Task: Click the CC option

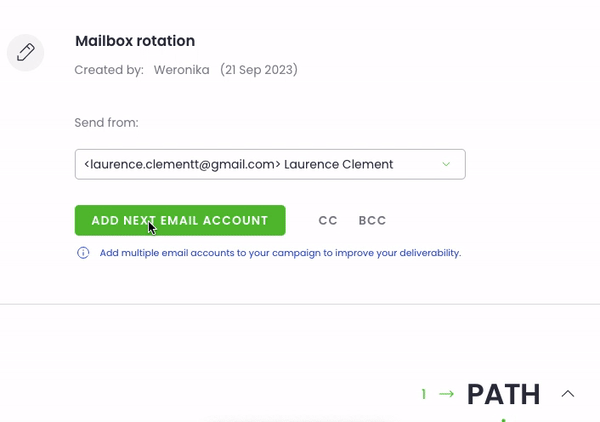Action: pyautogui.click(x=328, y=221)
